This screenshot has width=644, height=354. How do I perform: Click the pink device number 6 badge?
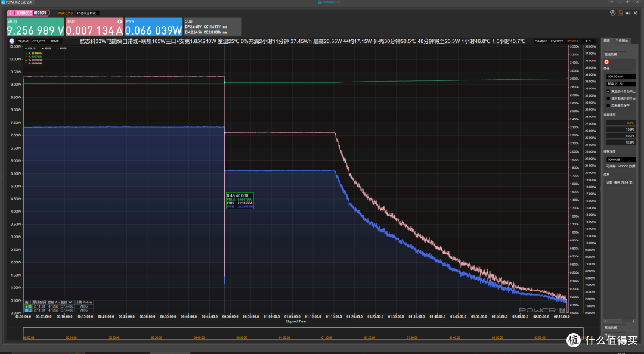[10, 13]
